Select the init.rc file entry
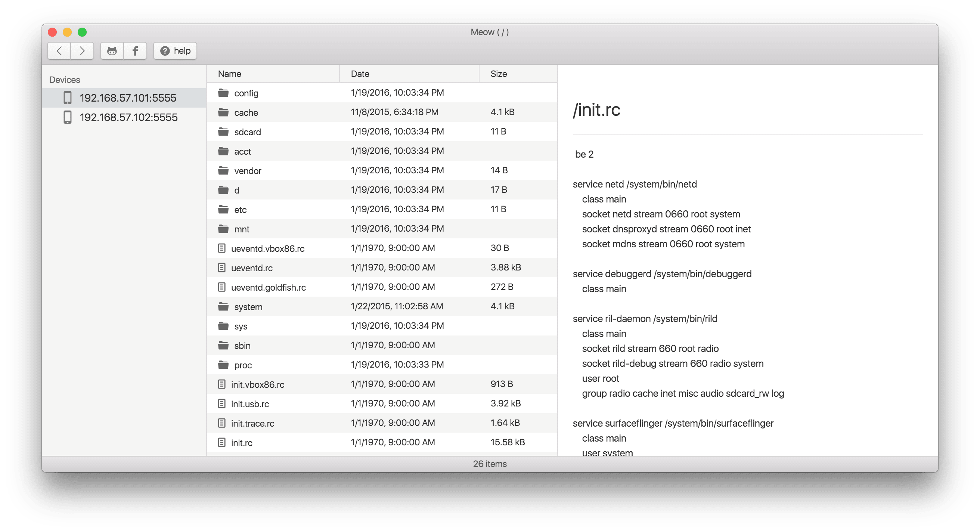This screenshot has width=980, height=532. [x=242, y=442]
